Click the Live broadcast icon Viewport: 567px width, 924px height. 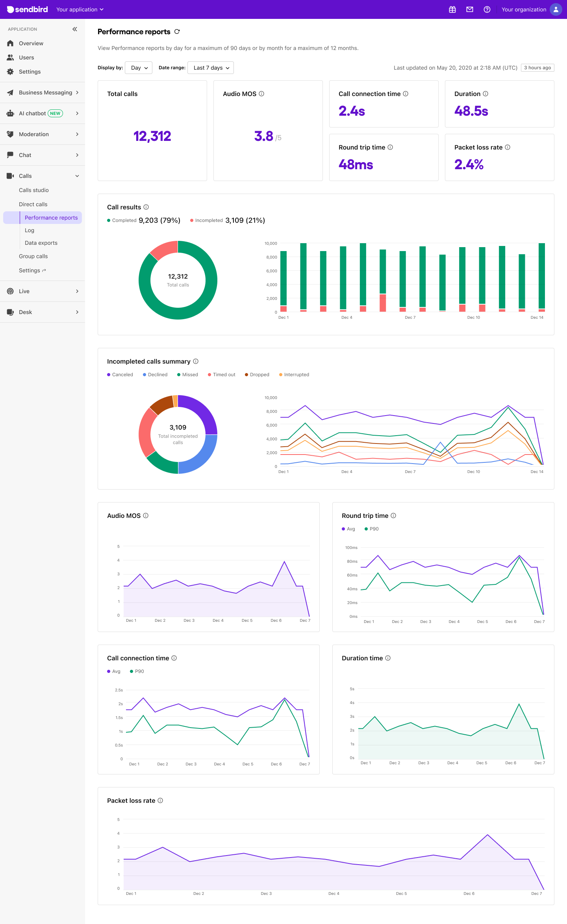[x=10, y=291]
